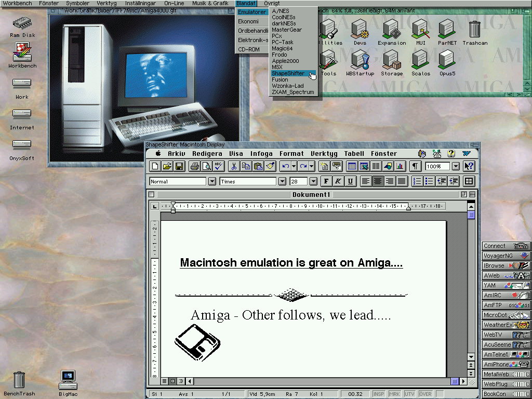
Task: Select Fusion in the Emulatorer submenu
Action: [x=293, y=79]
